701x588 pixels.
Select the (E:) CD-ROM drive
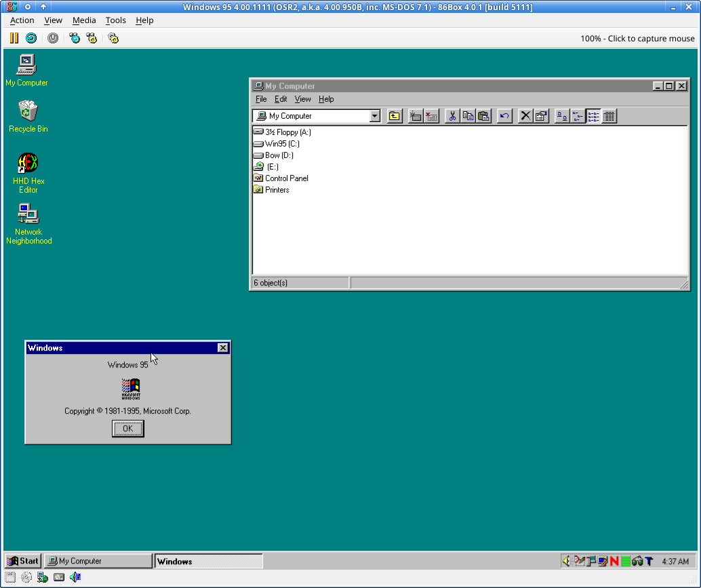266,167
